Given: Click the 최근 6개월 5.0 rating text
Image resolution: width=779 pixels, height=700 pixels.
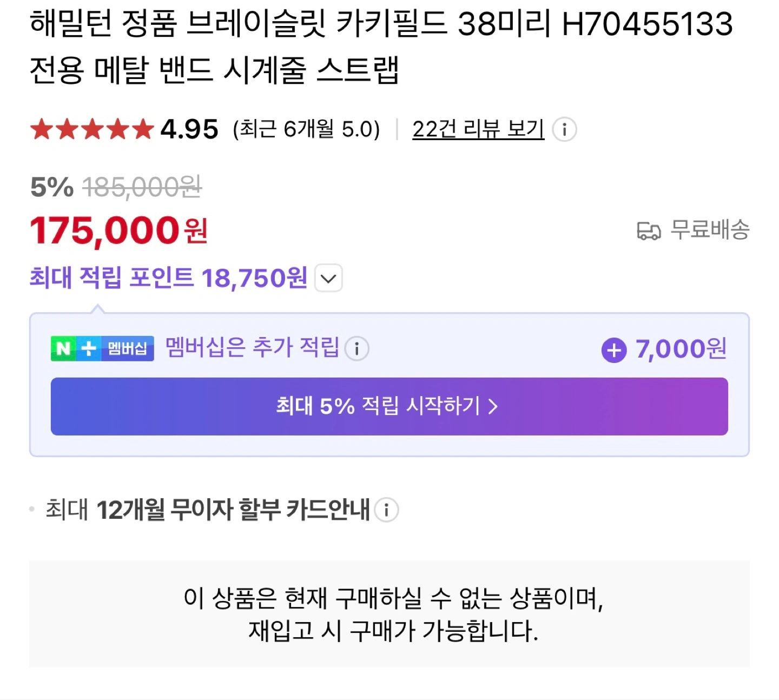Looking at the screenshot, I should coord(306,130).
